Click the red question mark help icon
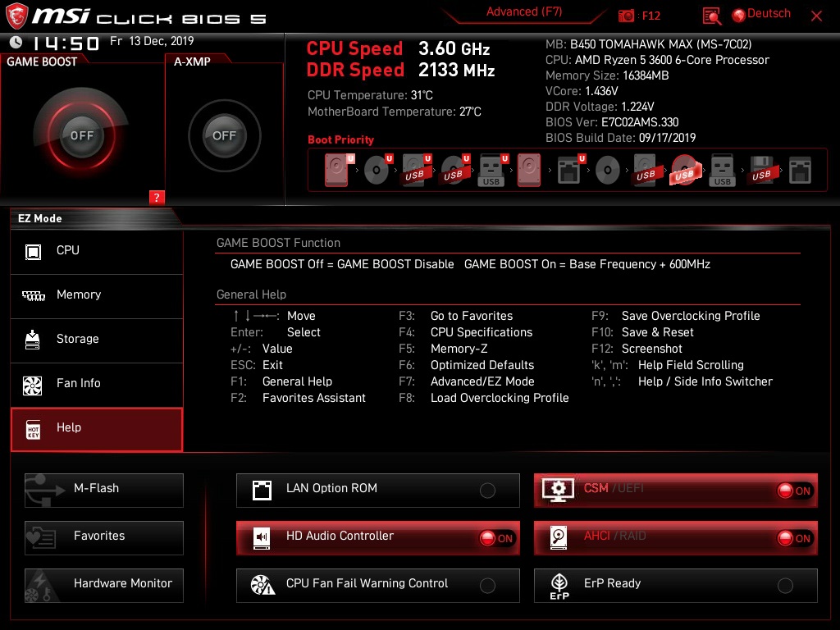 [x=157, y=197]
